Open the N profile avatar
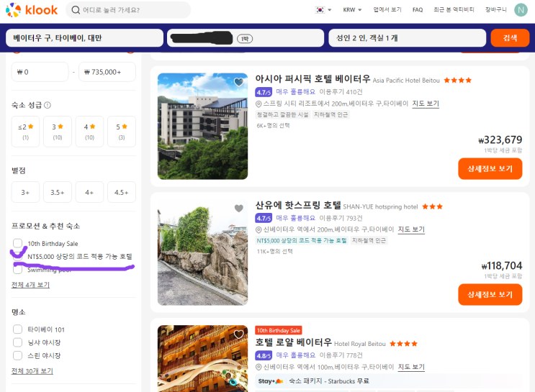The height and width of the screenshot is (392, 535). pyautogui.click(x=521, y=10)
